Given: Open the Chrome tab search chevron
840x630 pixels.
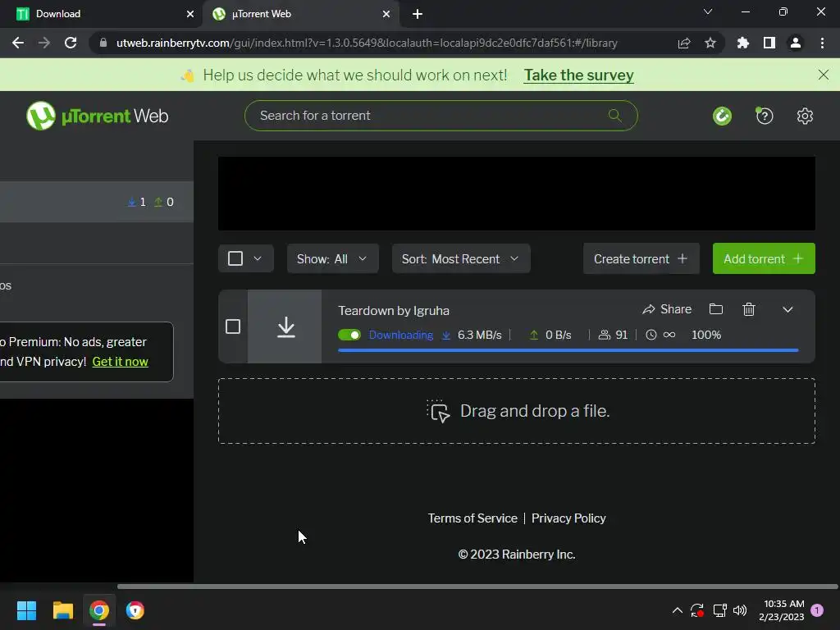Looking at the screenshot, I should [708, 11].
